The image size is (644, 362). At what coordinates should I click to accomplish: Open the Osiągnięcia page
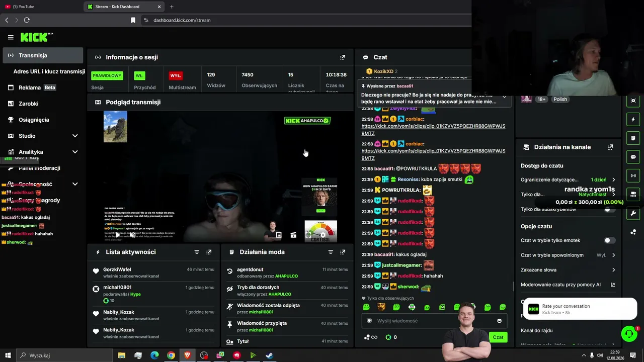(x=34, y=120)
